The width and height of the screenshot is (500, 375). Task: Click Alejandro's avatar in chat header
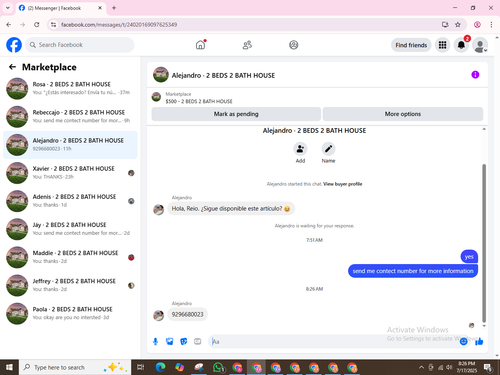161,75
